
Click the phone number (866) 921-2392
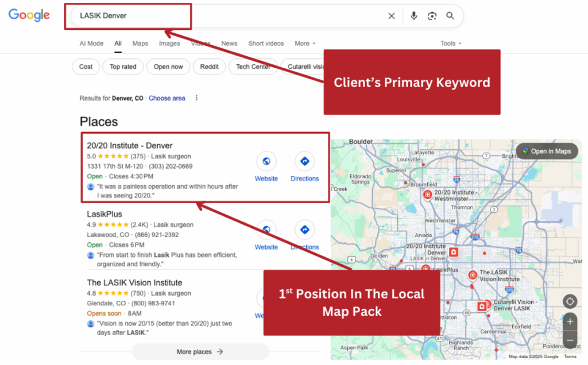click(x=157, y=235)
